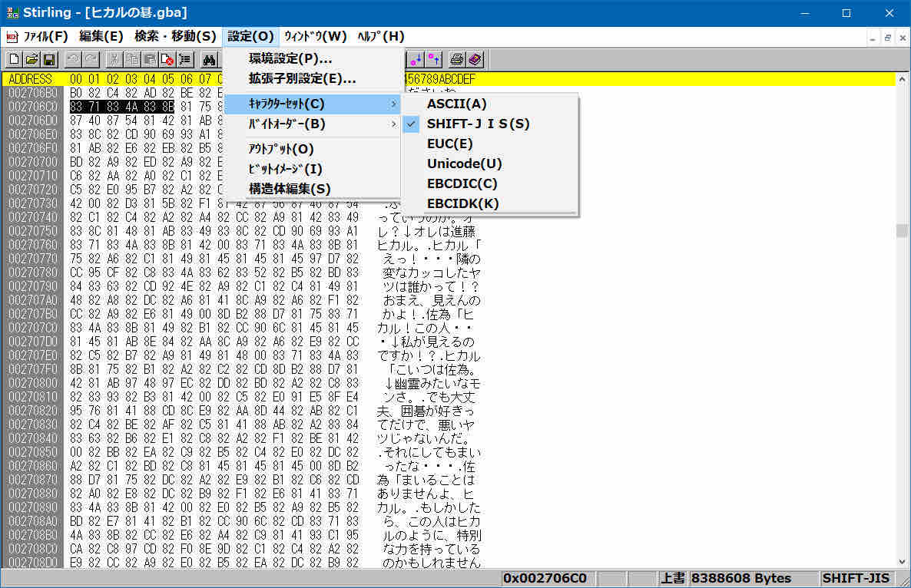Open the ファイル(F) menu

(46, 37)
